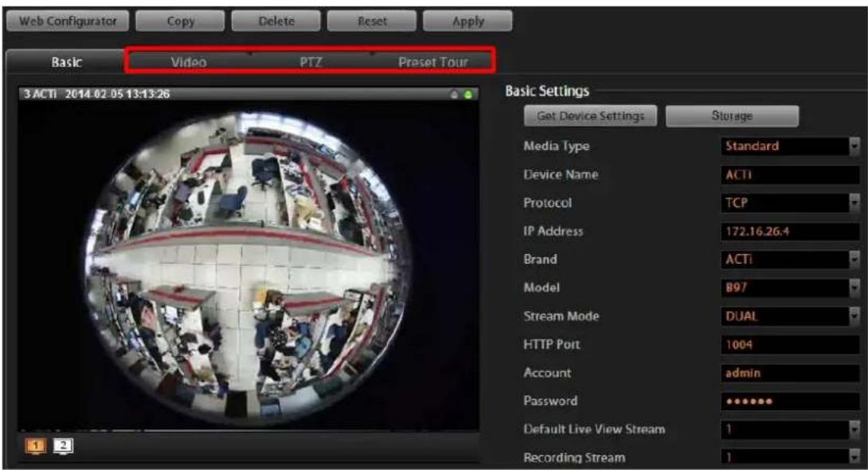868x470 pixels.
Task: Apply the settings changes
Action: [x=467, y=21]
